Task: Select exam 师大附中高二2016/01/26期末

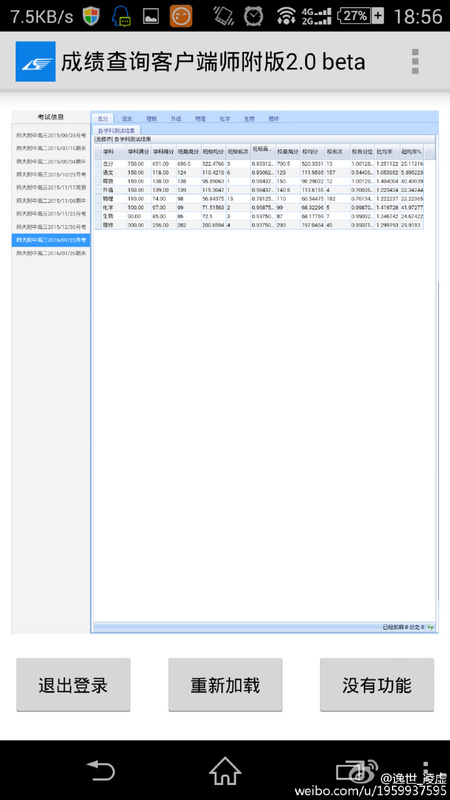Action: pyautogui.click(x=51, y=253)
